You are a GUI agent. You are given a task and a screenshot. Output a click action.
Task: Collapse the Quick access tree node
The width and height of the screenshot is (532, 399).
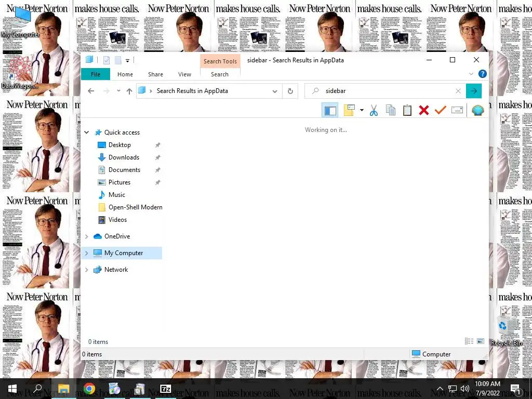(87, 132)
